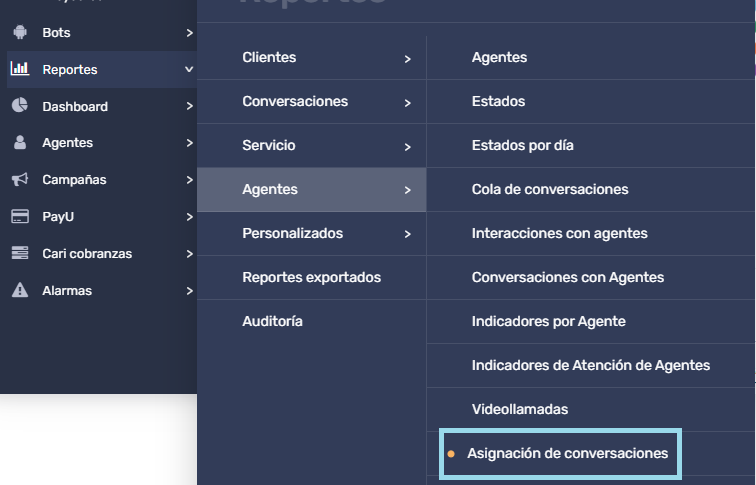Expand the Cari cobranzas chevron

189,254
